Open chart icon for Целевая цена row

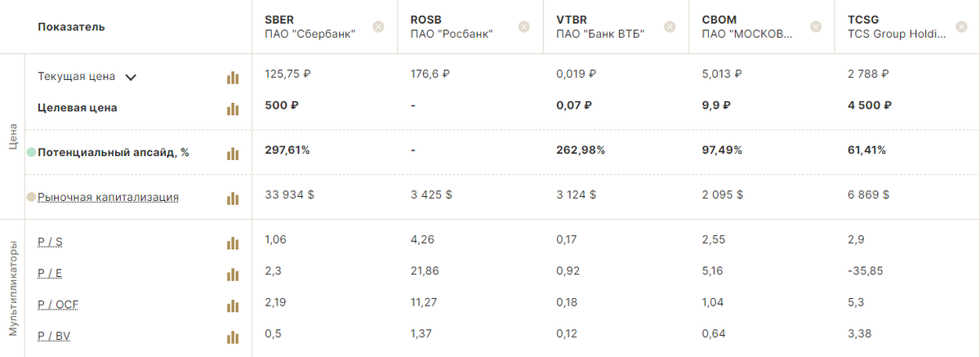(233, 109)
